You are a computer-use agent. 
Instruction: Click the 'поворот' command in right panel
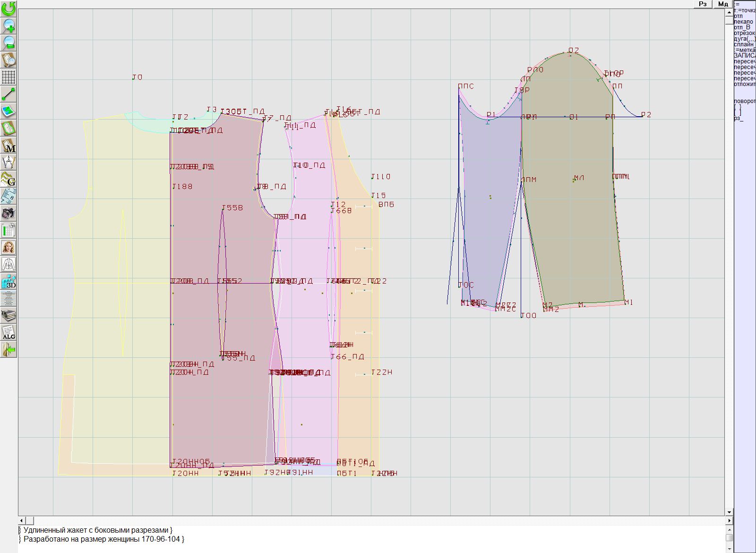[x=744, y=101]
